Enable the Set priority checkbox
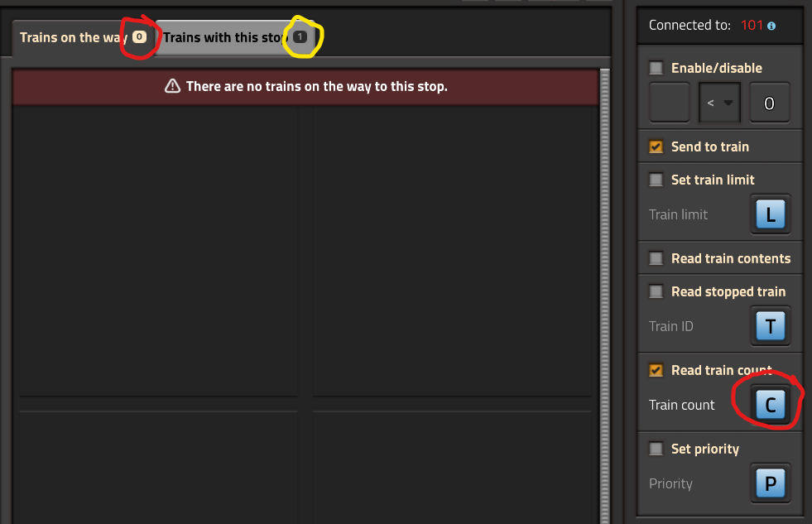This screenshot has height=524, width=812. click(656, 449)
